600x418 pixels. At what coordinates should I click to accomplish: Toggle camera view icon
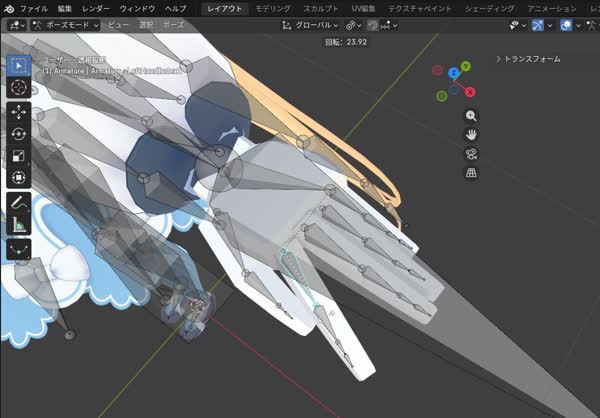coord(471,154)
